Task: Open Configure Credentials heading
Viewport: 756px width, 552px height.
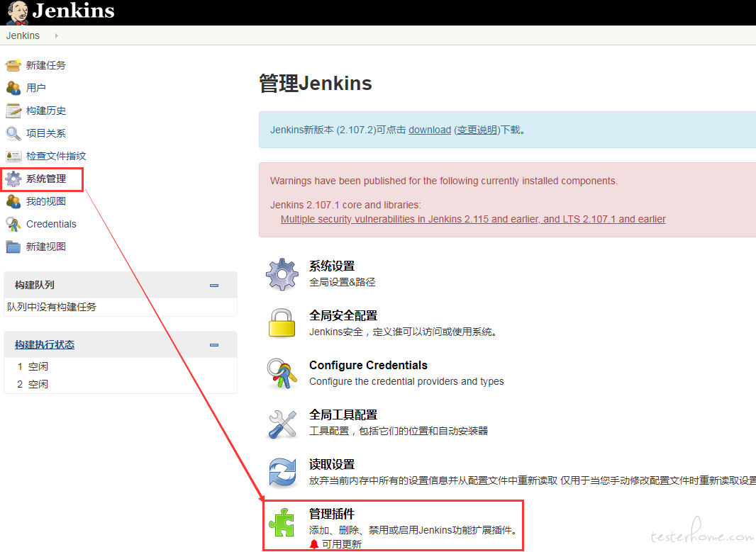Action: [368, 365]
